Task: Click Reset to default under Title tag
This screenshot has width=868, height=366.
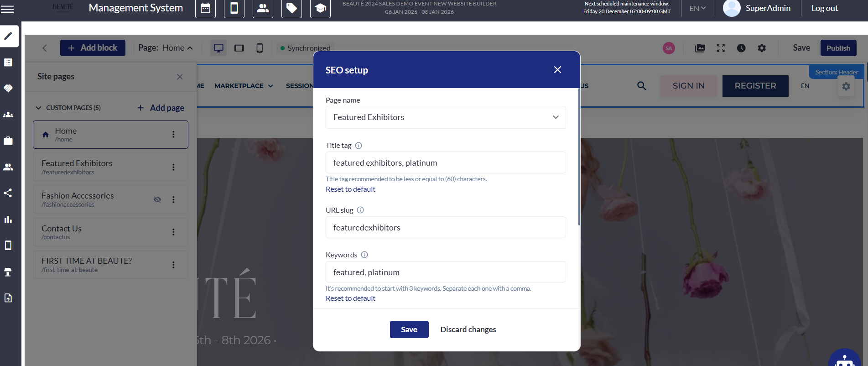Action: coord(350,189)
